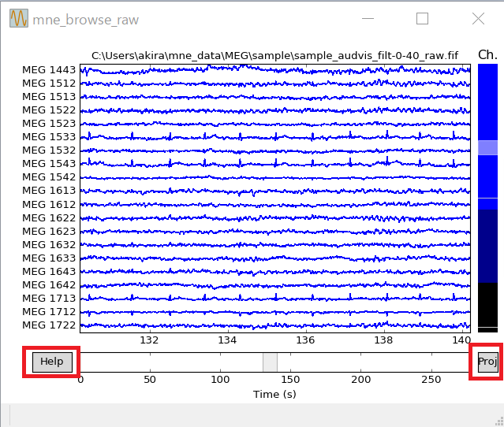Click the Help button

[52, 362]
